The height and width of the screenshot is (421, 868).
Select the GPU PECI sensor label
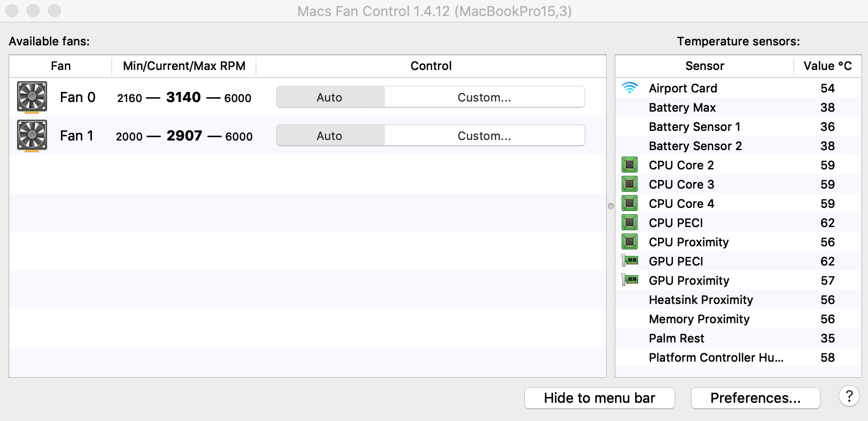(676, 261)
